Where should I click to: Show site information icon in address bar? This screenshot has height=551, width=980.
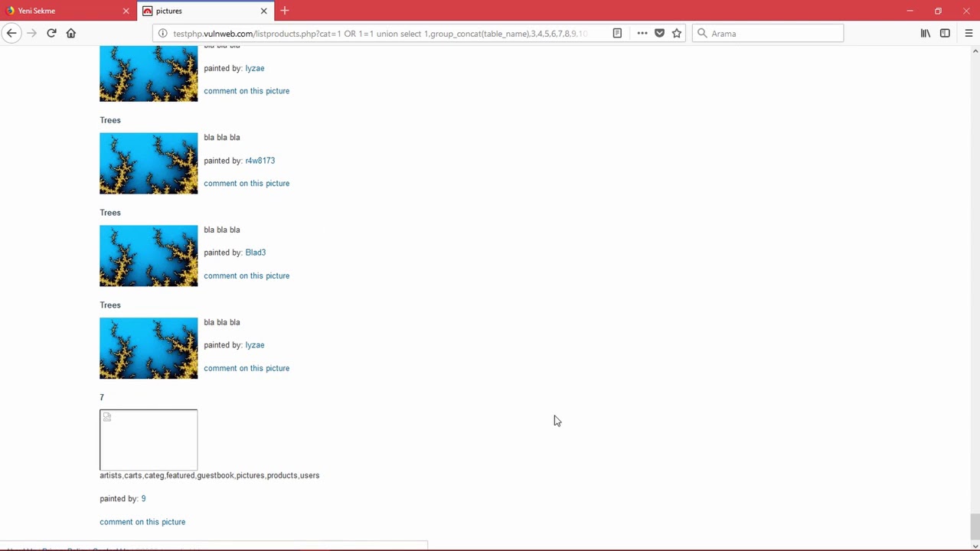tap(162, 34)
